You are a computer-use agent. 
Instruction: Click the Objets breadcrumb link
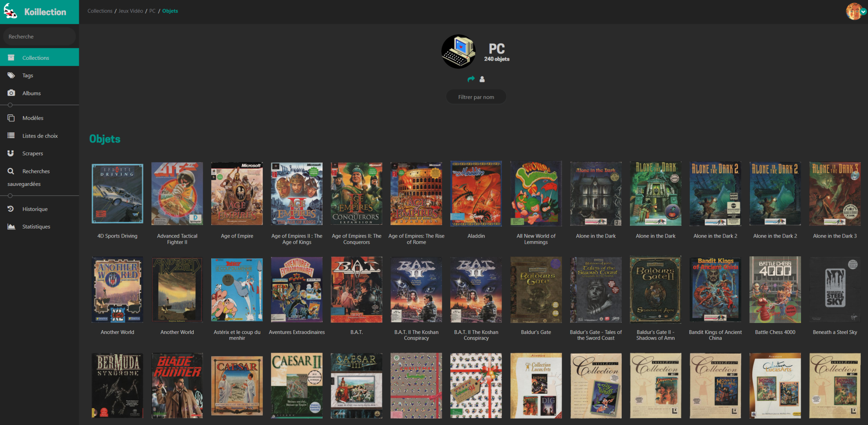[170, 11]
